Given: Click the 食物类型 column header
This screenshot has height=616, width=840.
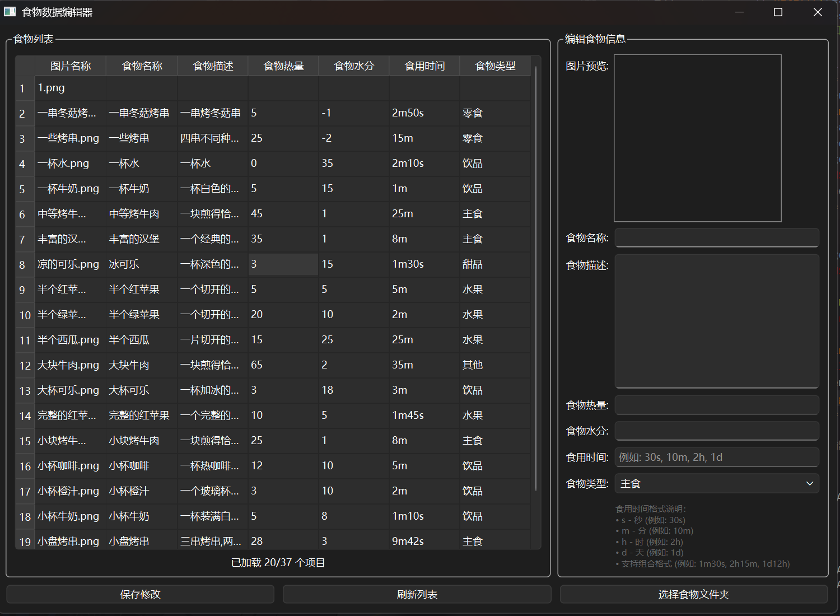Looking at the screenshot, I should point(495,66).
